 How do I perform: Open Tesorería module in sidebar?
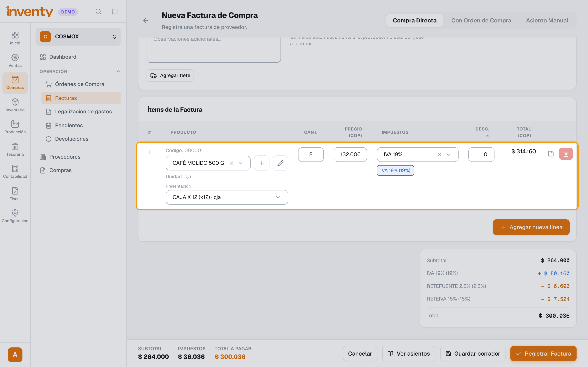tap(15, 149)
